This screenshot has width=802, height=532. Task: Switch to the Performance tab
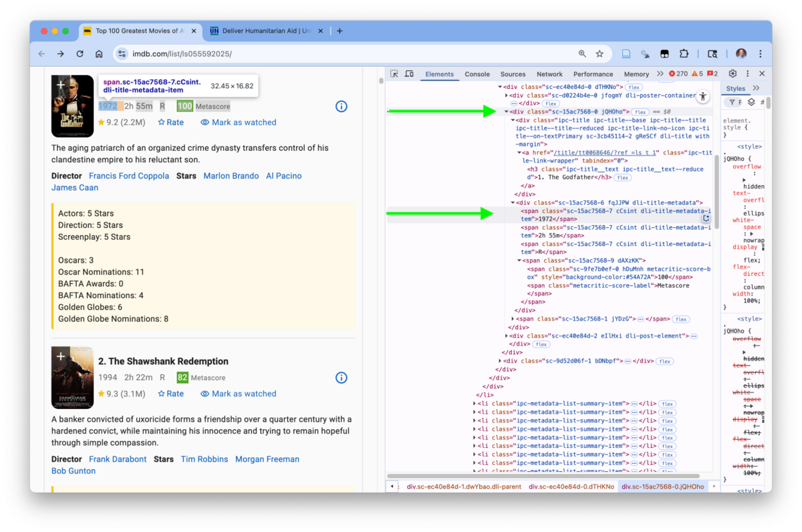593,74
